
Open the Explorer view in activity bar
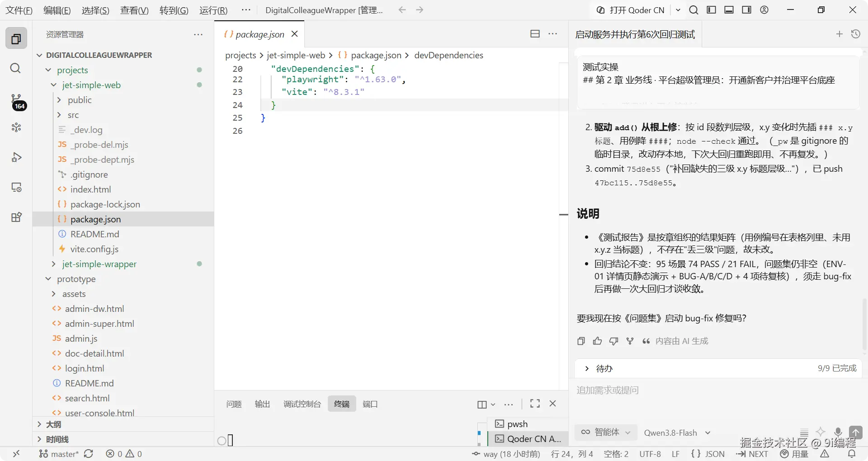pos(16,39)
